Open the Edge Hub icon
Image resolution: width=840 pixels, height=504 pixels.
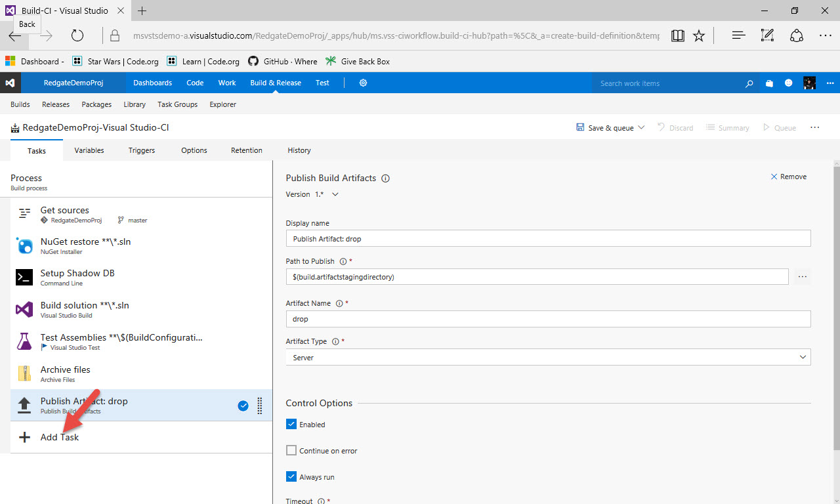[x=738, y=36]
